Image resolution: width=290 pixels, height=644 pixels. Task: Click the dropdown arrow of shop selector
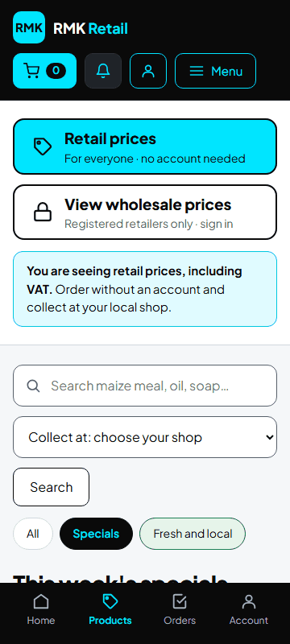[270, 437]
